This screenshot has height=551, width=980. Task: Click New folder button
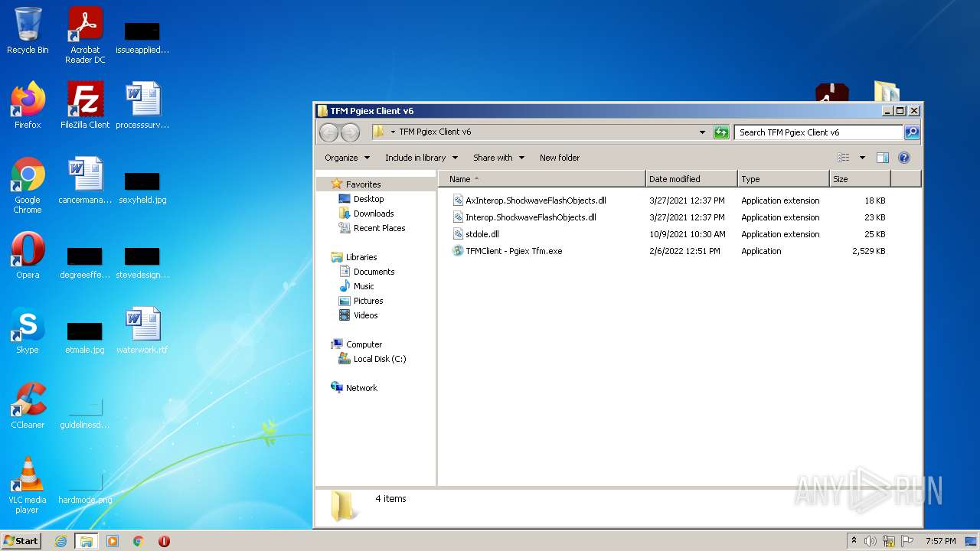click(560, 158)
